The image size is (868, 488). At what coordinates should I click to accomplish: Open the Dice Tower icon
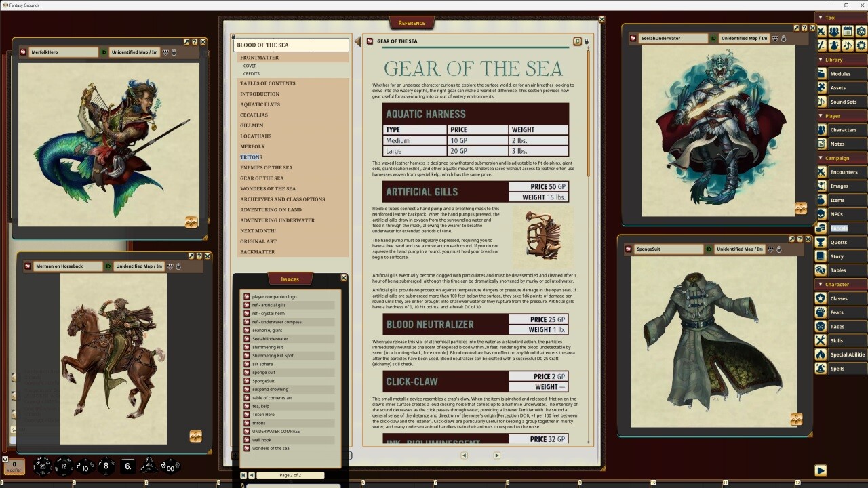861,30
